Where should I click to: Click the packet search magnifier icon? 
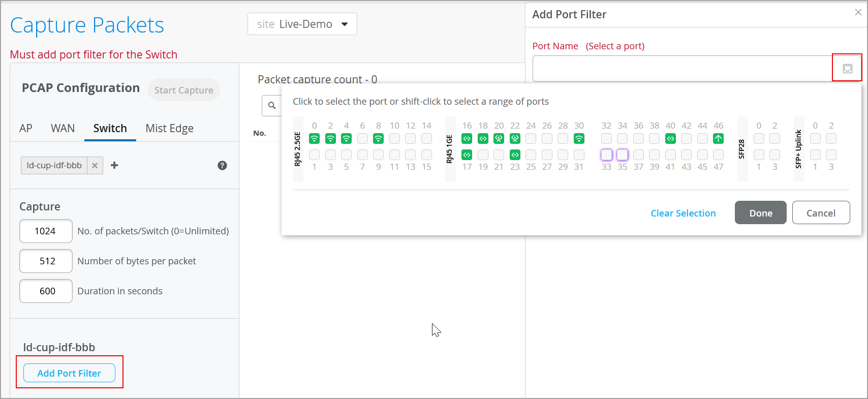pos(272,106)
